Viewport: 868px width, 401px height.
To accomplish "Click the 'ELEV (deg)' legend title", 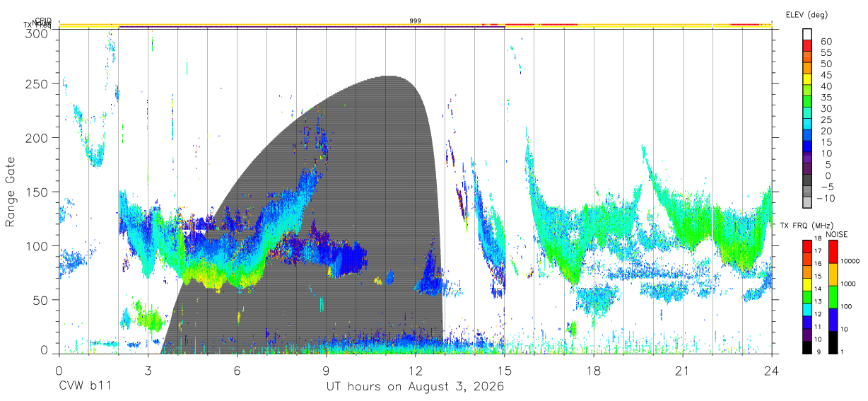I will tap(807, 14).
